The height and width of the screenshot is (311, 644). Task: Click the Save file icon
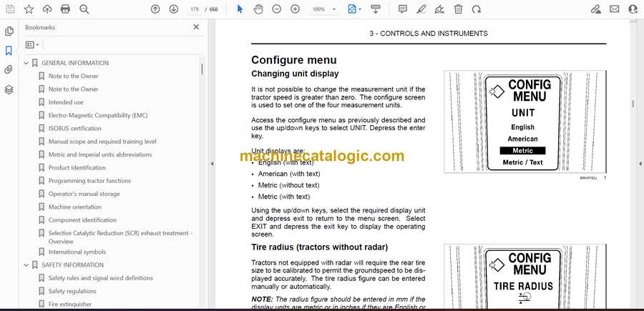(10, 9)
